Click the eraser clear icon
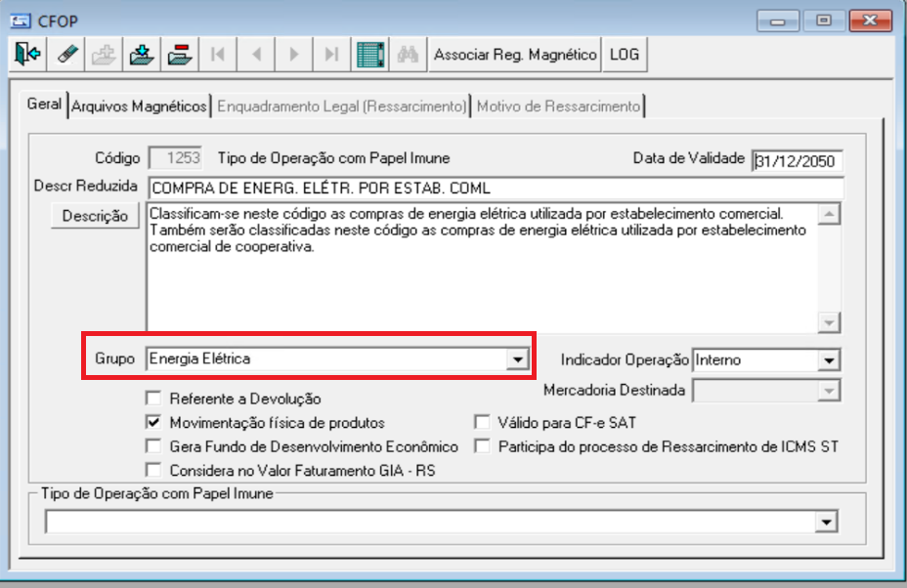The image size is (907, 588). click(66, 55)
